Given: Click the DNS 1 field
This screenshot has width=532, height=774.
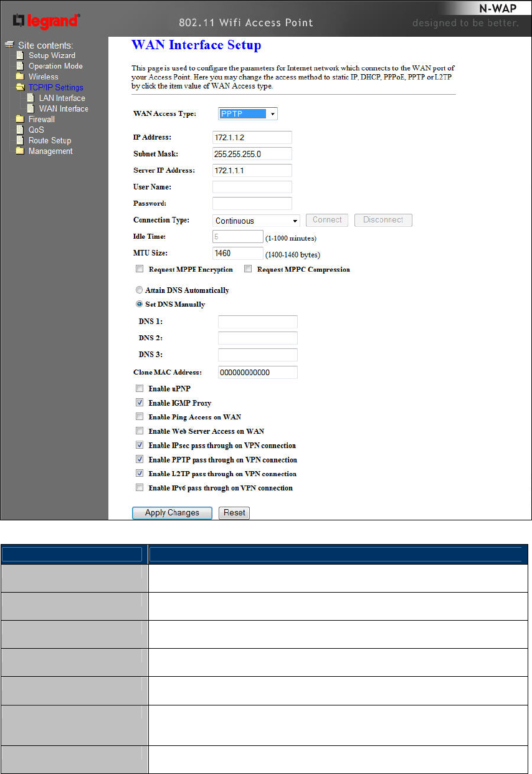Looking at the screenshot, I should (258, 322).
